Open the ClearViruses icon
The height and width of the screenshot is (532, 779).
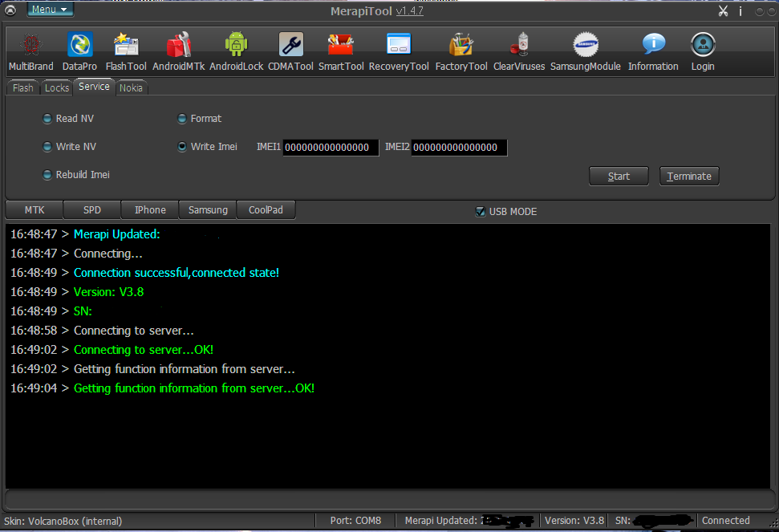519,45
